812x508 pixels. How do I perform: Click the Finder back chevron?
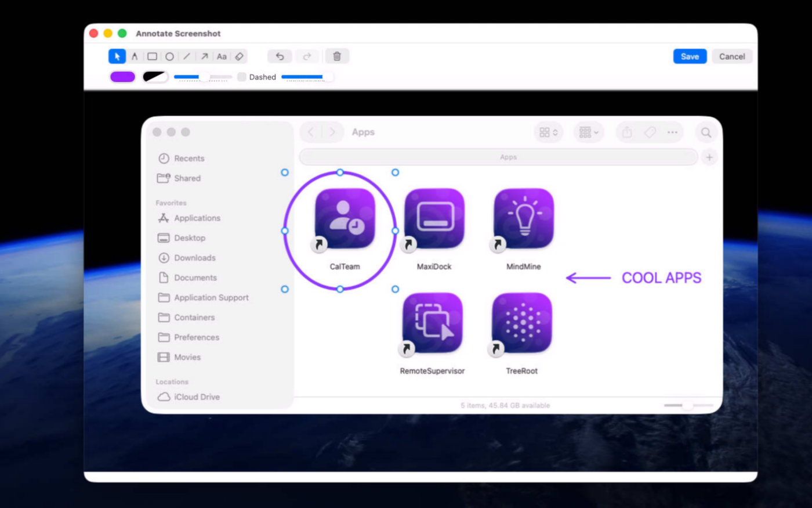click(x=311, y=132)
